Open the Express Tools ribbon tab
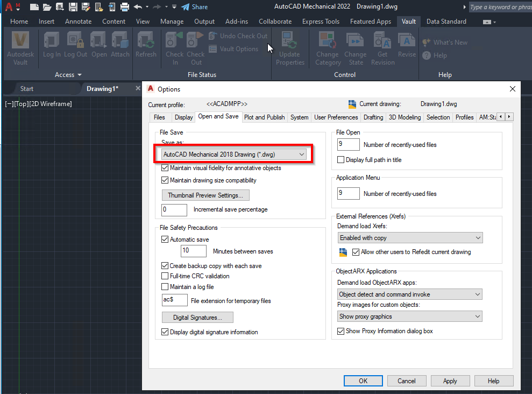The image size is (532, 394). 321,21
